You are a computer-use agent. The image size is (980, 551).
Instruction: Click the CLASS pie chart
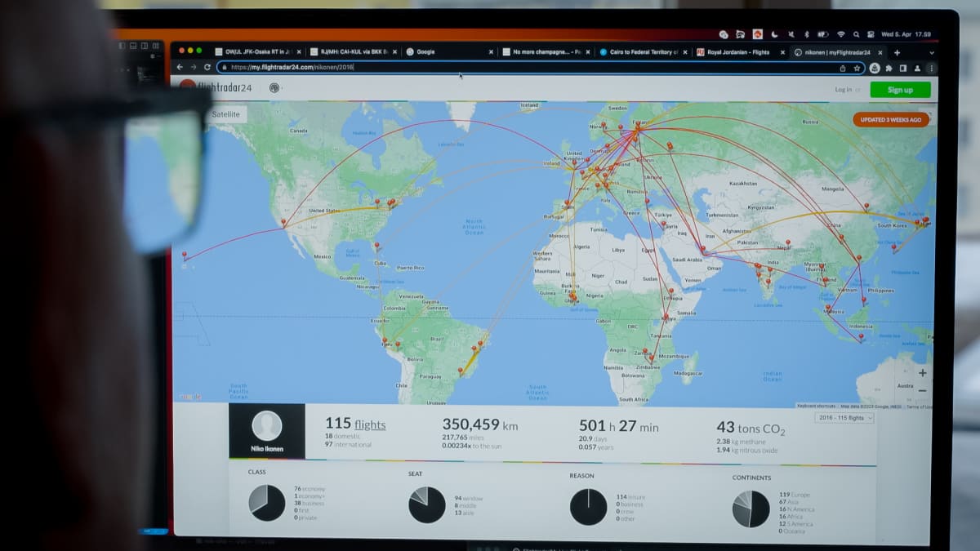267,503
